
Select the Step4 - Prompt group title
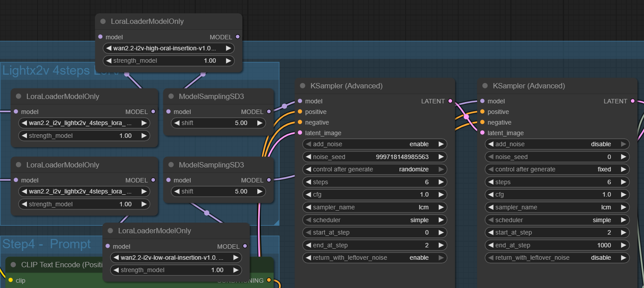47,244
